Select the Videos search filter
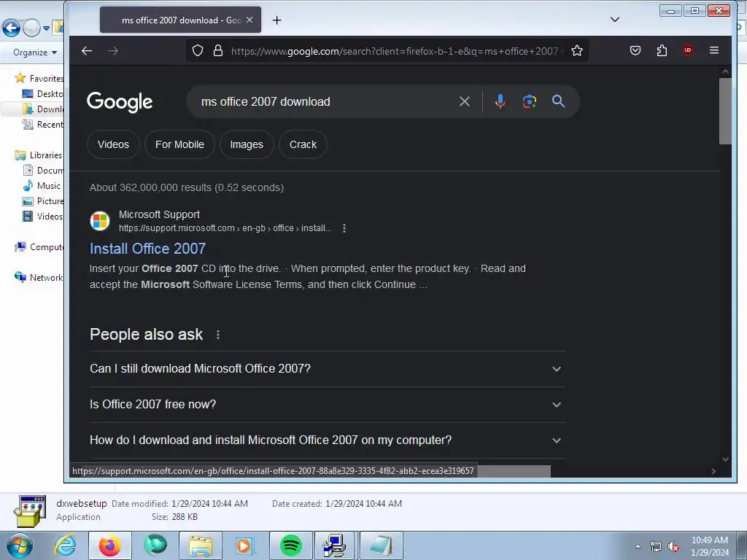Image resolution: width=747 pixels, height=560 pixels. pos(113,144)
